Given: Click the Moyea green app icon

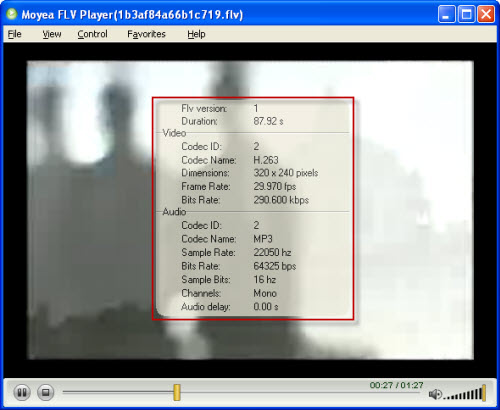Looking at the screenshot, I should pos(12,14).
